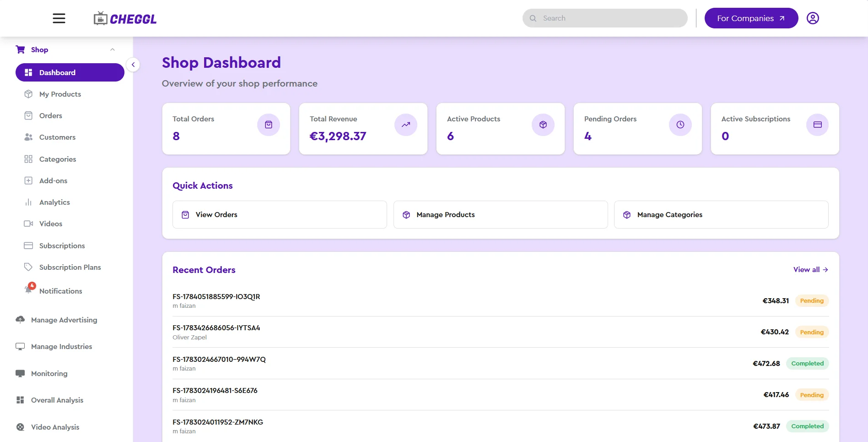This screenshot has width=868, height=442.
Task: Click the Total Revenue trend icon
Action: coord(406,125)
